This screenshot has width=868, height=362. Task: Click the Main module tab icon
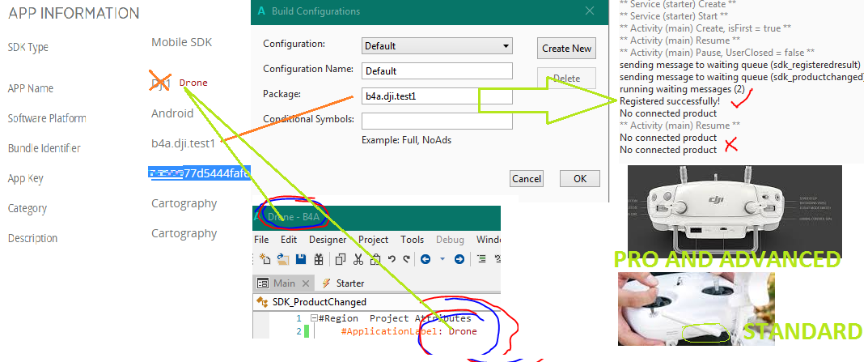point(263,283)
